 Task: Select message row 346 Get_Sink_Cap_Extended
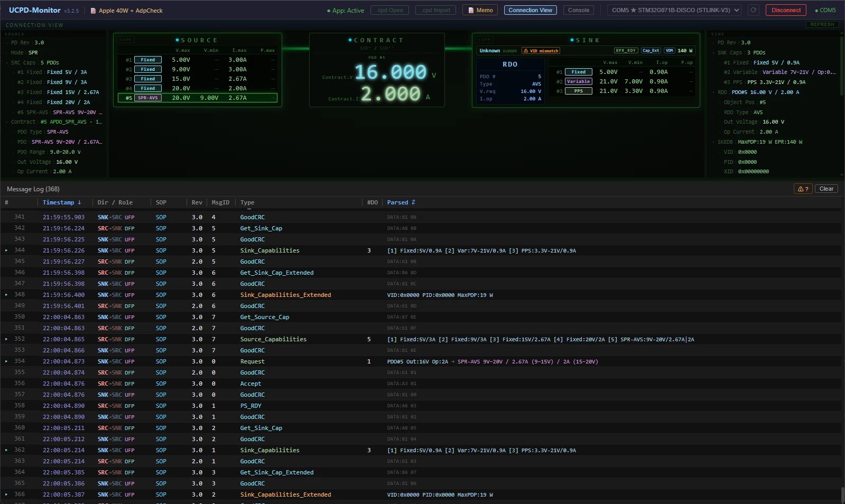point(421,273)
